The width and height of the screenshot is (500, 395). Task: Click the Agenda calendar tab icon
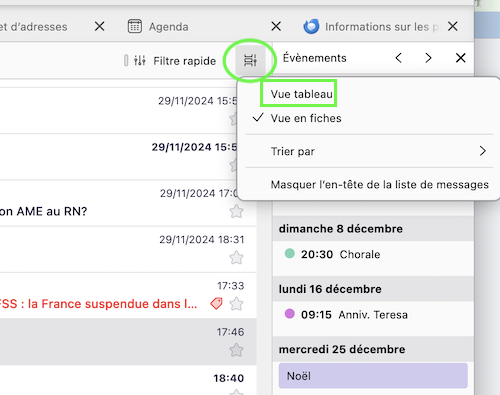(x=135, y=26)
